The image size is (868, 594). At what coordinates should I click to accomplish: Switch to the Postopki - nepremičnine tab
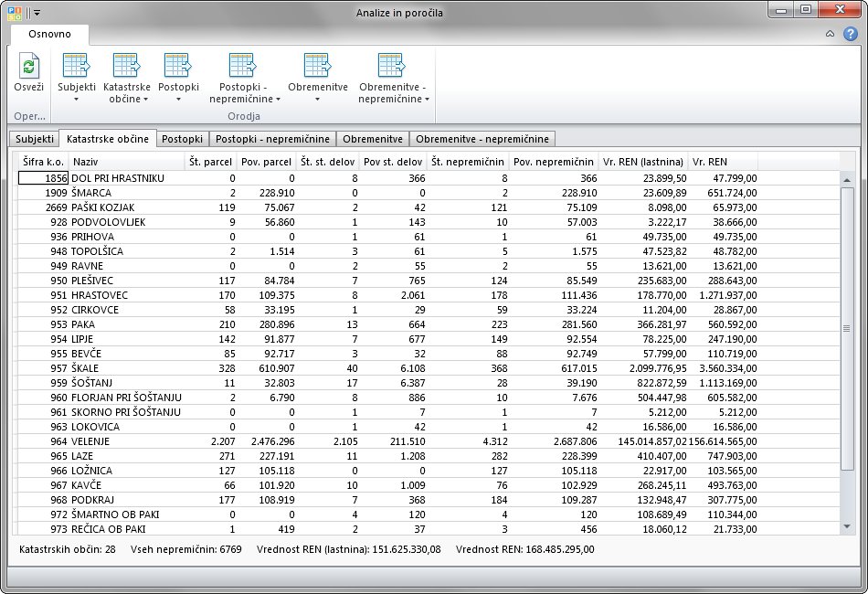272,139
